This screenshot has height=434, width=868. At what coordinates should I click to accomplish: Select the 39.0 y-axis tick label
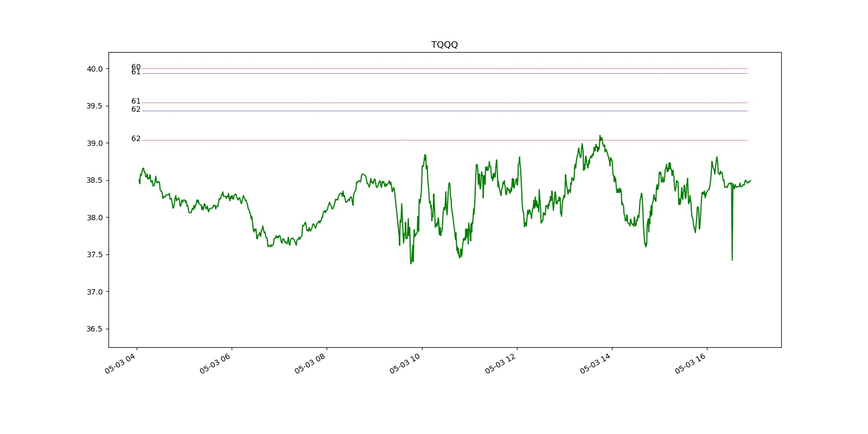click(x=94, y=143)
